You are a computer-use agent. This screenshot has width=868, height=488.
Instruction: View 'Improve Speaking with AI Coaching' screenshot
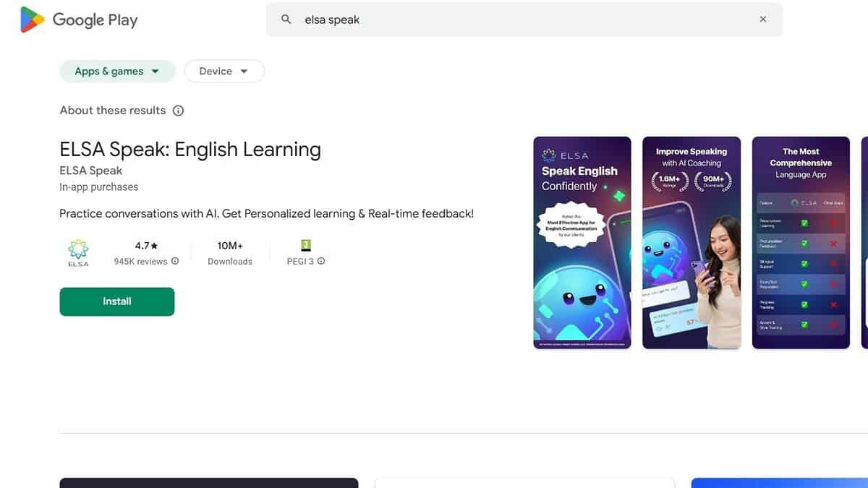point(691,242)
